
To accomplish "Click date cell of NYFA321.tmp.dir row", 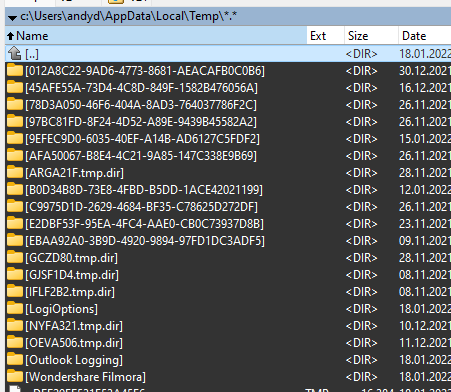I will pos(425,326).
